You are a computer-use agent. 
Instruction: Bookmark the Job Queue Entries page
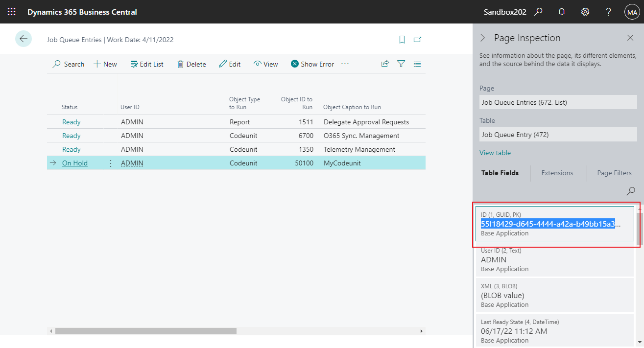pos(402,39)
